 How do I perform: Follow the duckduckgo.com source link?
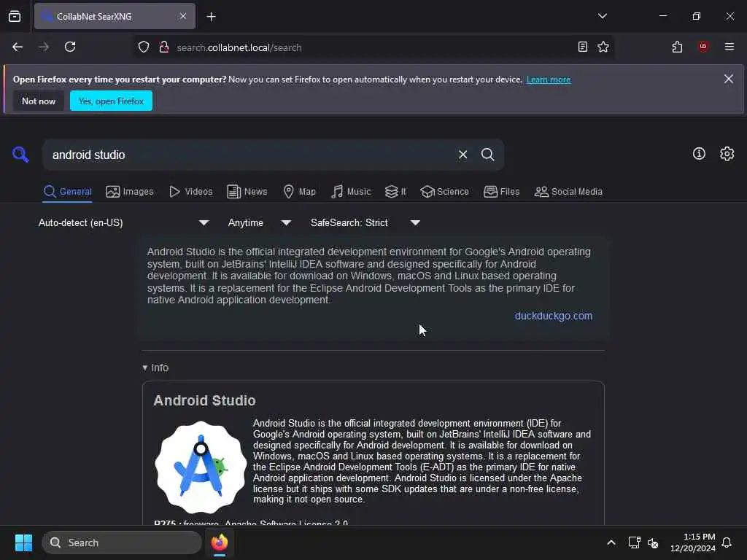click(553, 316)
